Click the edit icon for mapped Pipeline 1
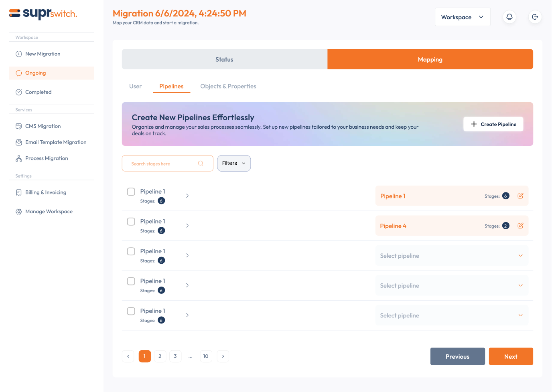Viewport: 552px width, 392px height. coord(520,196)
